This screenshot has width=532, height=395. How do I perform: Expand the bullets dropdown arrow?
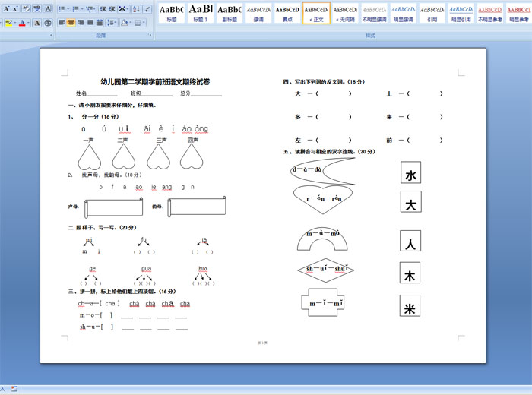[x=68, y=9]
